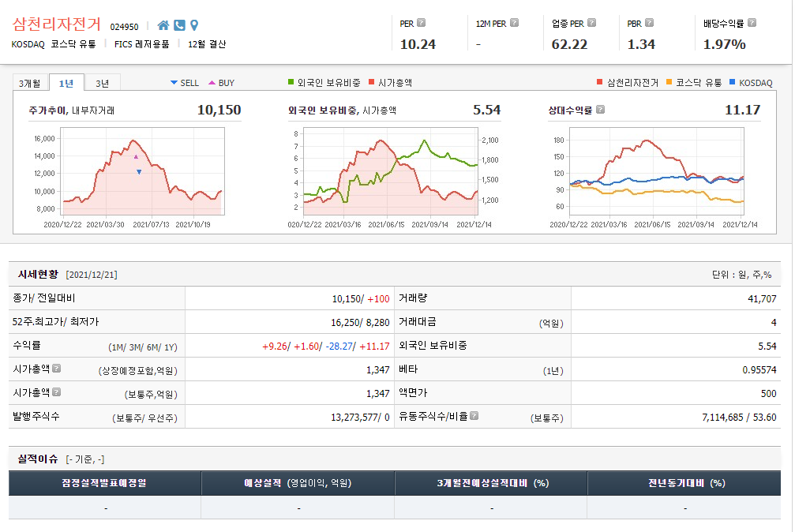Click the PBR value 1.34

point(641,45)
